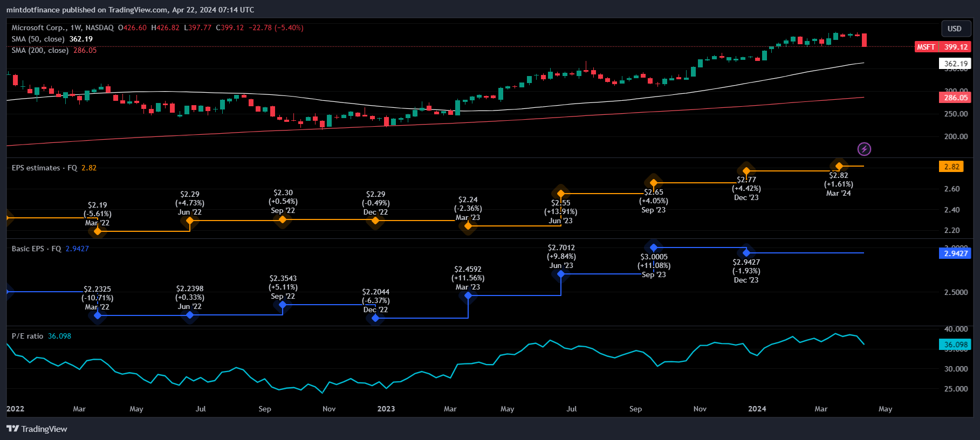The width and height of the screenshot is (980, 440).
Task: Open the USD currency button
Action: [x=955, y=29]
